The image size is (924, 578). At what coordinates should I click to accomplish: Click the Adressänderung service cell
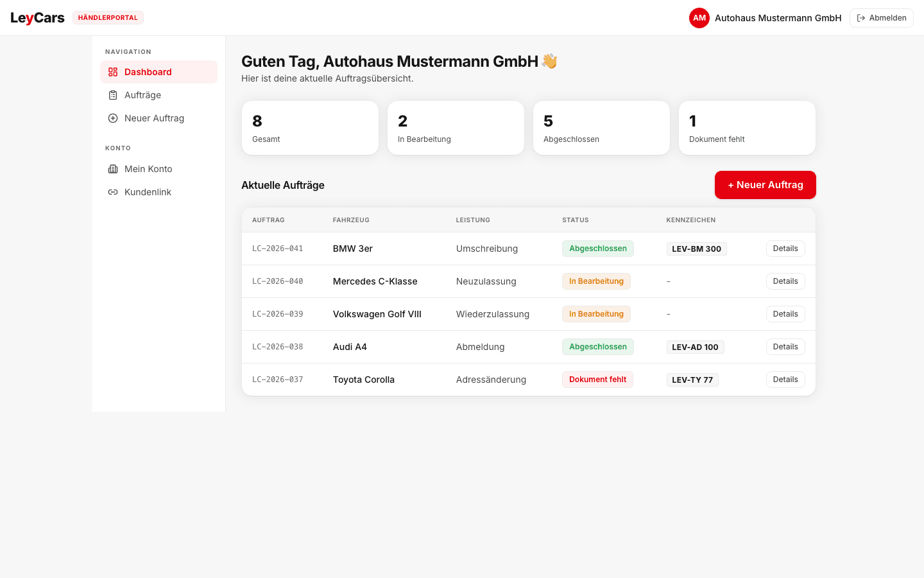click(491, 380)
